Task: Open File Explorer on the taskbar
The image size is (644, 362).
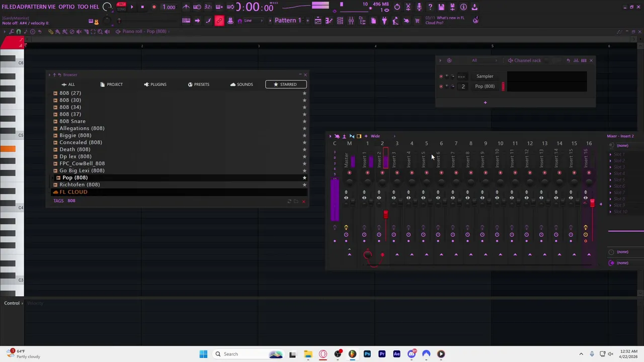Action: [x=308, y=354]
